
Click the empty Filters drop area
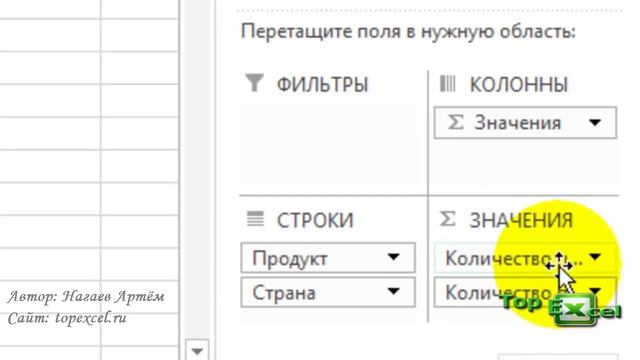pyautogui.click(x=329, y=144)
